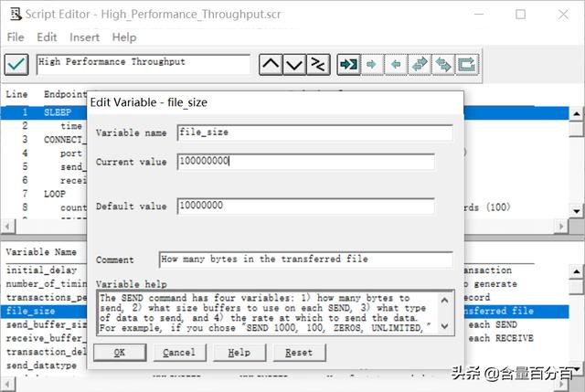
Task: Click the right-pointing green arrow icon
Action: tap(372, 65)
